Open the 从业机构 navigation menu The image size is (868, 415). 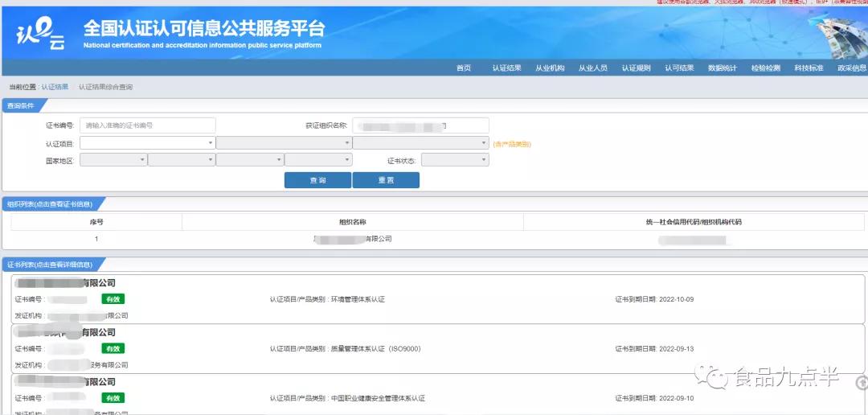point(550,68)
